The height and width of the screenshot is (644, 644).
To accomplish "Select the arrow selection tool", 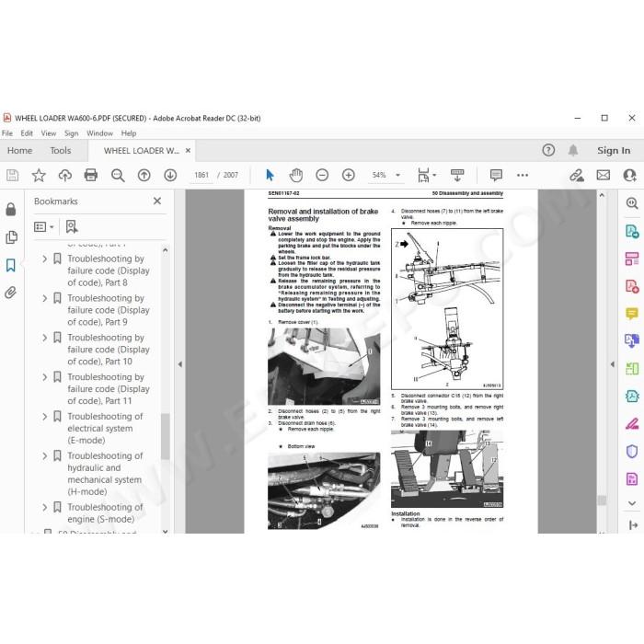I will coord(270,176).
